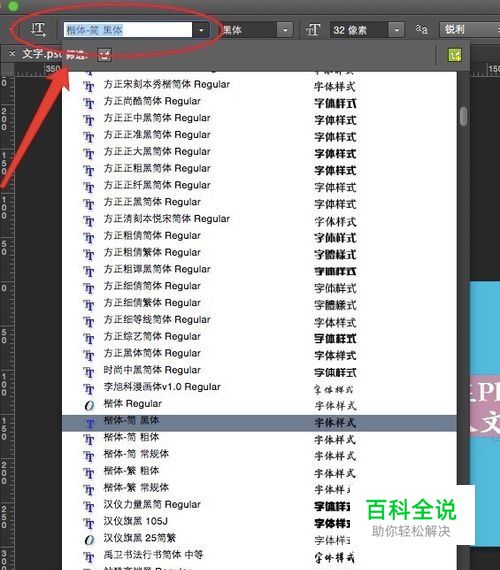The height and width of the screenshot is (570, 500).
Task: Select font 方正细倩简体 Regular
Action: [x=259, y=286]
